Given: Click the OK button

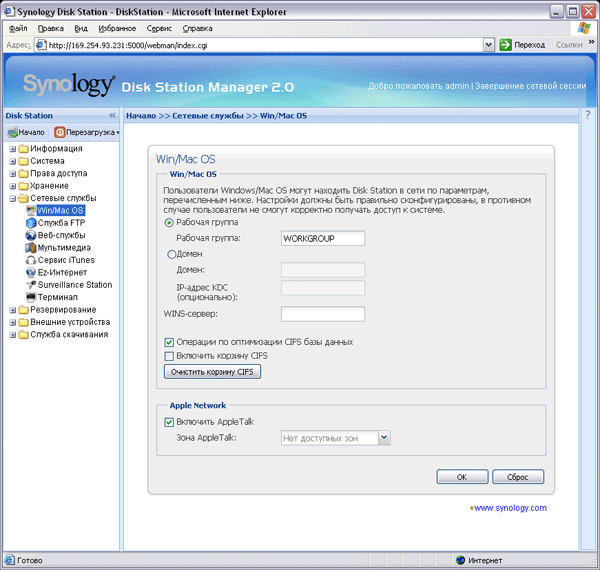Looking at the screenshot, I should (462, 477).
